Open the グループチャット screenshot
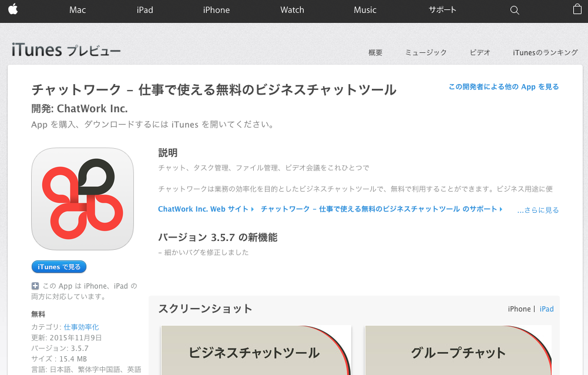 [458, 350]
